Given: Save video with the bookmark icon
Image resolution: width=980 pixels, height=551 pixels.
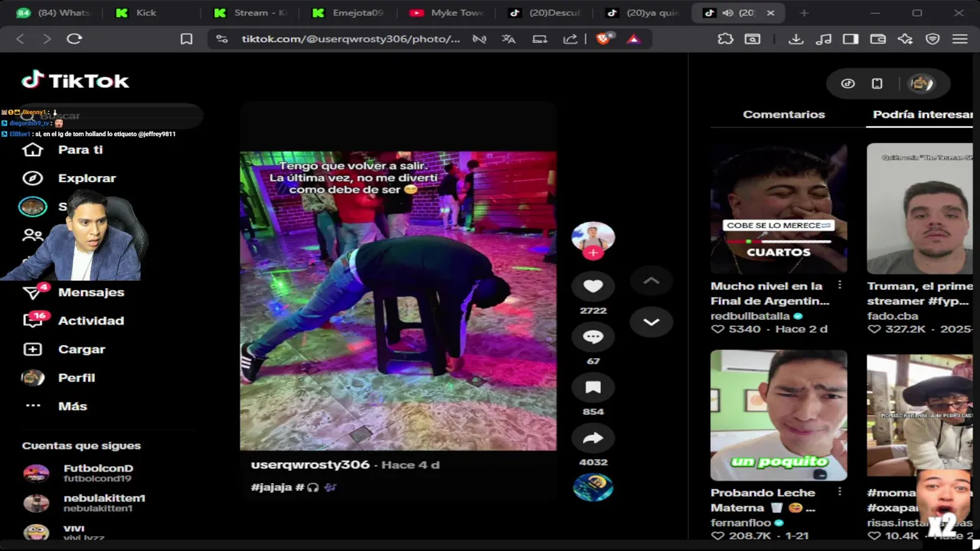Looking at the screenshot, I should [x=593, y=387].
